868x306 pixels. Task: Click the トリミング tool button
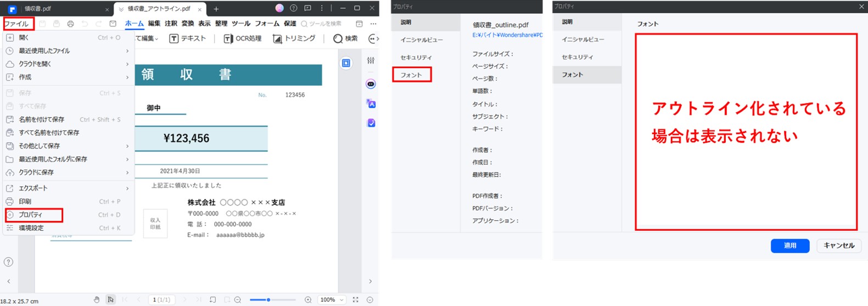[x=294, y=38]
